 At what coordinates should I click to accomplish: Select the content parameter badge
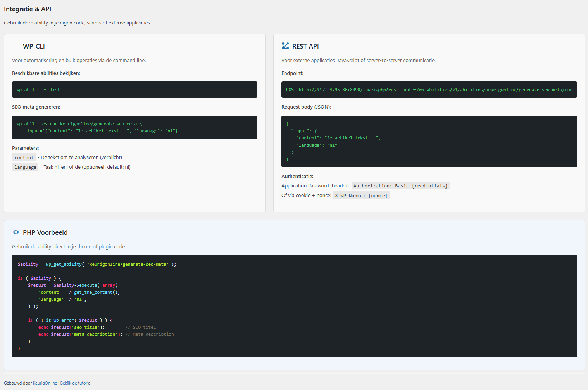coord(24,157)
